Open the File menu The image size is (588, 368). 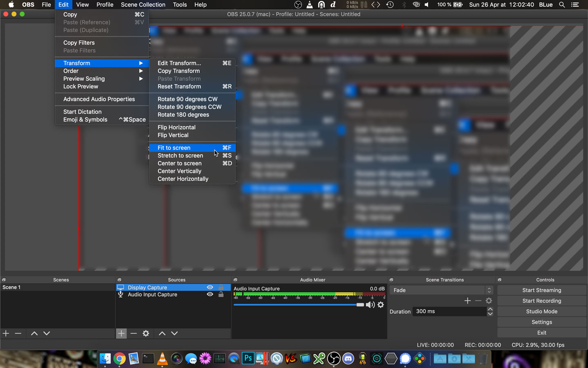tap(46, 4)
